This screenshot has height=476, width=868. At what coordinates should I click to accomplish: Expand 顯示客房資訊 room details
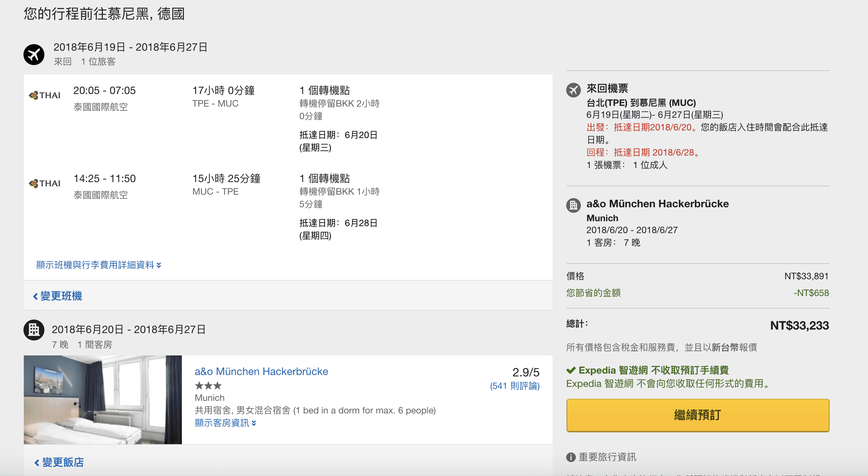(x=226, y=423)
